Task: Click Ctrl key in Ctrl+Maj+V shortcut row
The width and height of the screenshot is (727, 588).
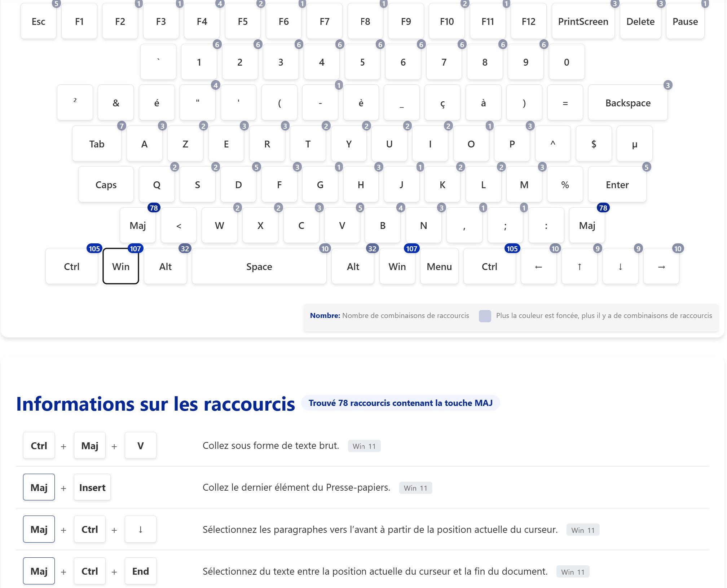Action: point(39,446)
